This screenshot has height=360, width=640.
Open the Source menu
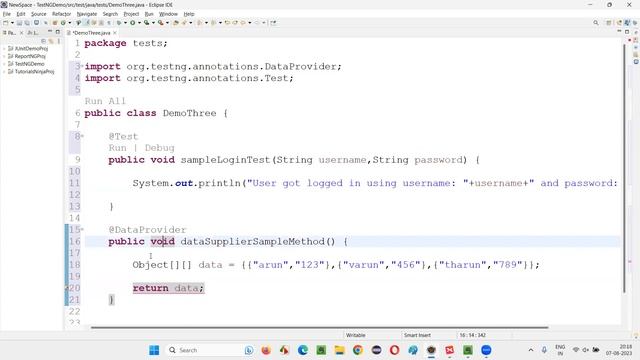[x=39, y=14]
